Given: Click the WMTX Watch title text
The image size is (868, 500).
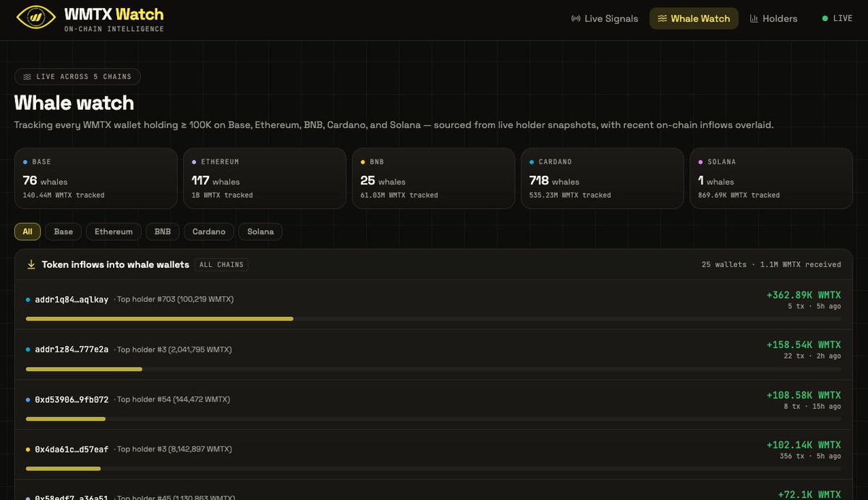Looking at the screenshot, I should 114,14.
